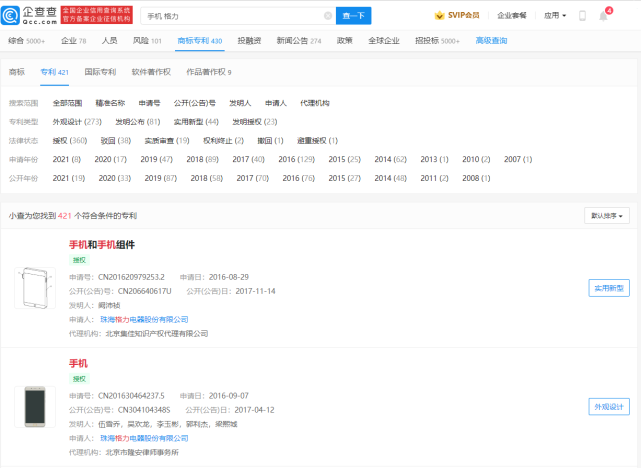Filter by 发明公布 (81) patent type
The height and width of the screenshot is (468, 641).
[x=138, y=122]
